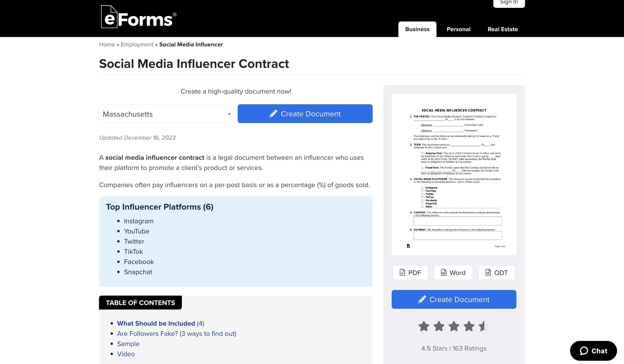The height and width of the screenshot is (364, 624).
Task: Click the Word download icon
Action: 444,272
